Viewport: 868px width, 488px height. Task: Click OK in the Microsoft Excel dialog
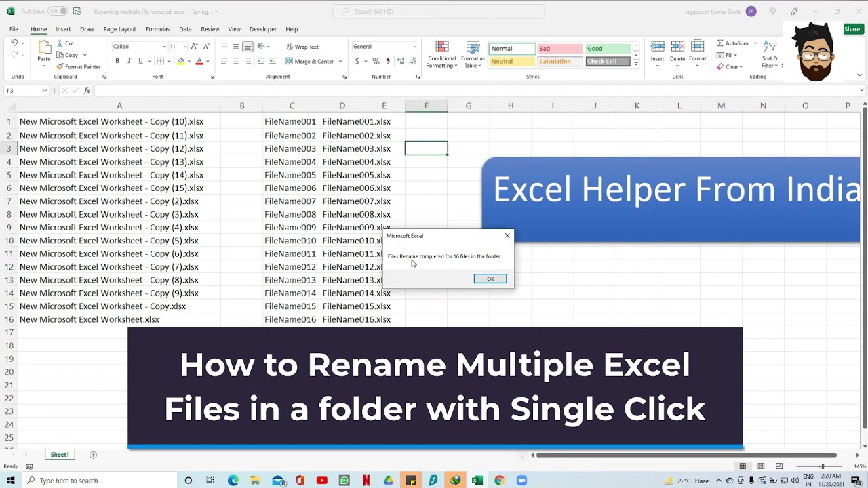tap(490, 279)
